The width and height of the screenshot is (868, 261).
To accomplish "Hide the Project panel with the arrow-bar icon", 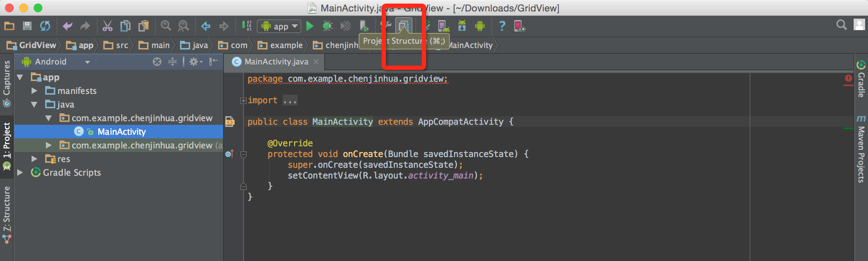I will click(214, 62).
